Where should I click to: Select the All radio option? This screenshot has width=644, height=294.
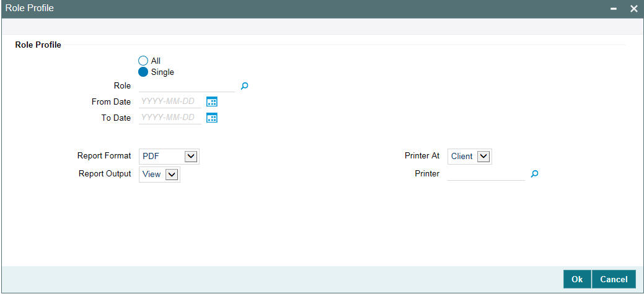(143, 61)
